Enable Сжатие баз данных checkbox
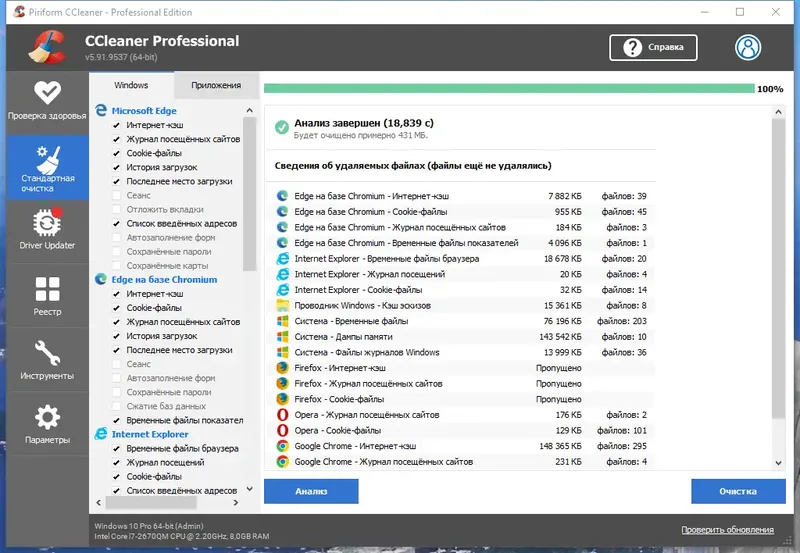 [x=116, y=406]
